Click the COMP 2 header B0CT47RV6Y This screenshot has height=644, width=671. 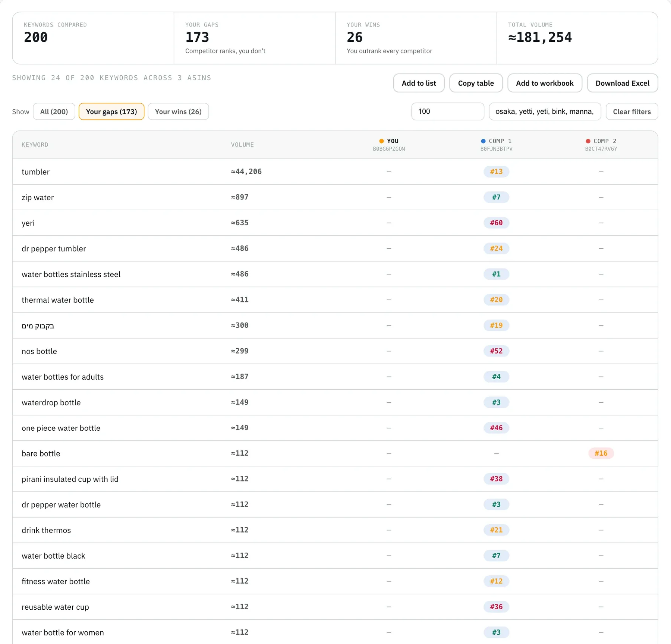(x=601, y=145)
